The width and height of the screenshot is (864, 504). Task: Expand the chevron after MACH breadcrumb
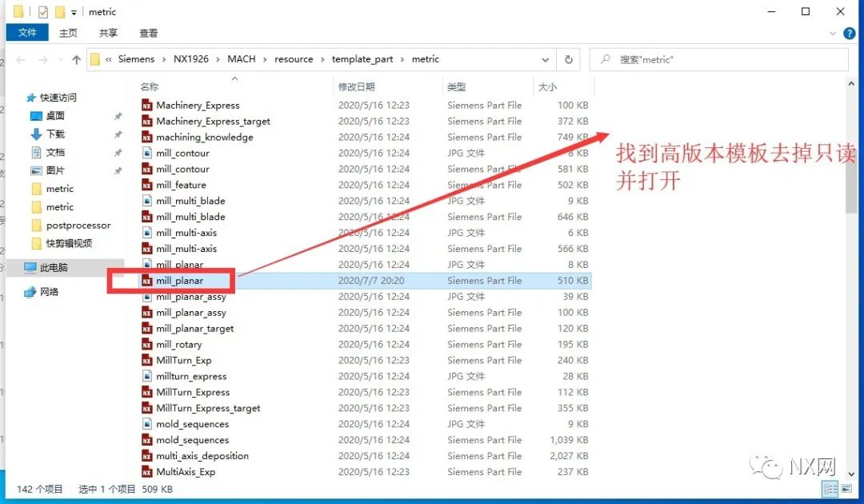[265, 59]
